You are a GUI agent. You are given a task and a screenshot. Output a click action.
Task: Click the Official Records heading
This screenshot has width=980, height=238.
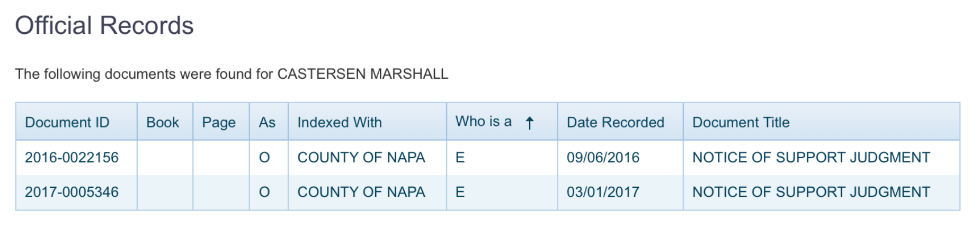coord(104,25)
